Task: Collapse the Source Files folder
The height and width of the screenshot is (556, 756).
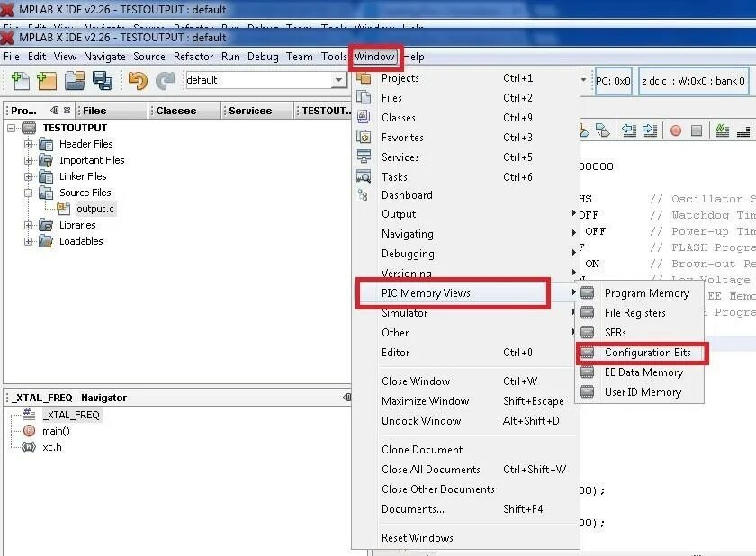Action: 29,193
